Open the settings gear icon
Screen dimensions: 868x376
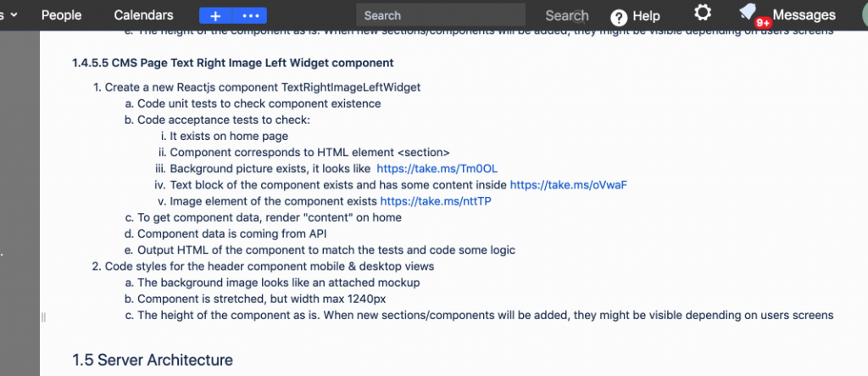pyautogui.click(x=703, y=13)
